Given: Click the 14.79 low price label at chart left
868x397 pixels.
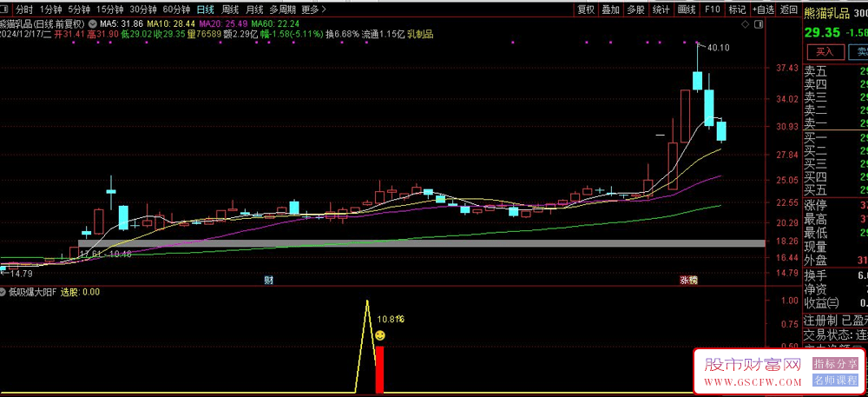Looking at the screenshot, I should coord(21,273).
